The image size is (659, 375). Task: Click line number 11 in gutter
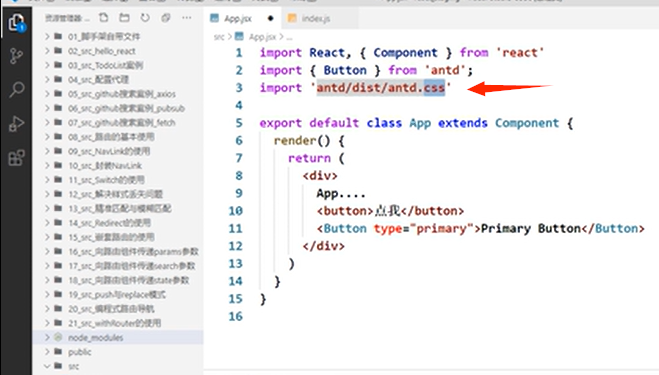tap(235, 229)
